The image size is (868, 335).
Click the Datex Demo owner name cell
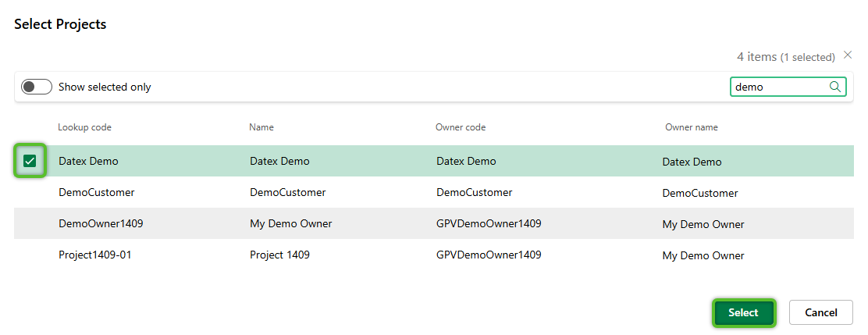692,162
